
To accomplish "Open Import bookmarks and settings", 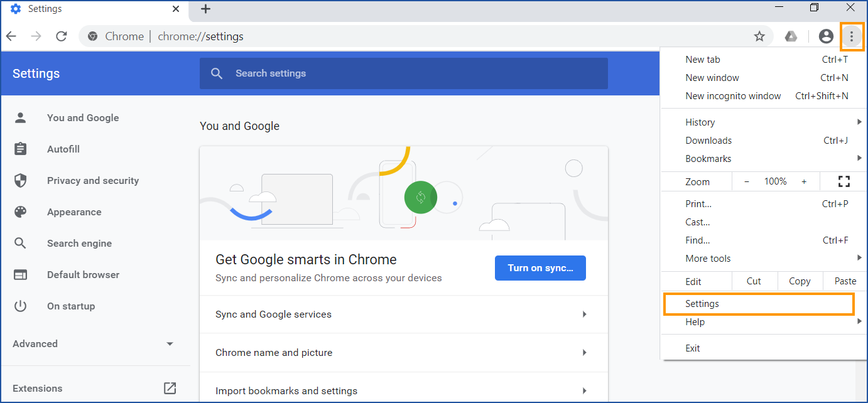I will (286, 390).
